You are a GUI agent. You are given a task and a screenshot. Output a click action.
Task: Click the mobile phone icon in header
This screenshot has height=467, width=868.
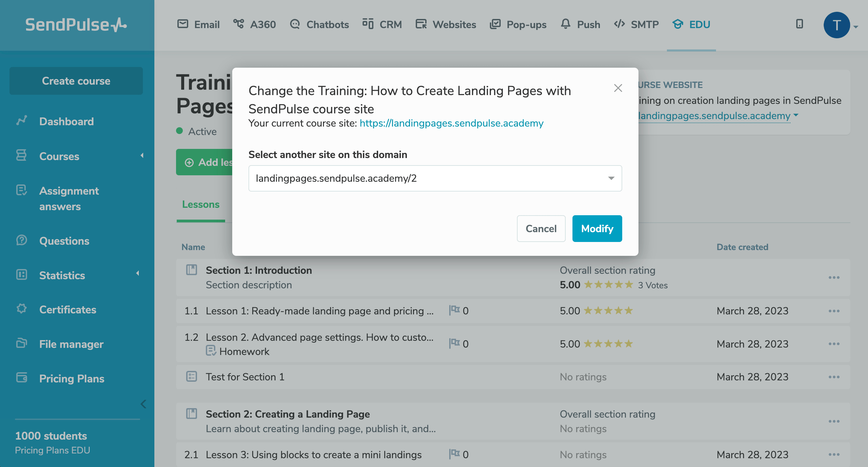(799, 24)
